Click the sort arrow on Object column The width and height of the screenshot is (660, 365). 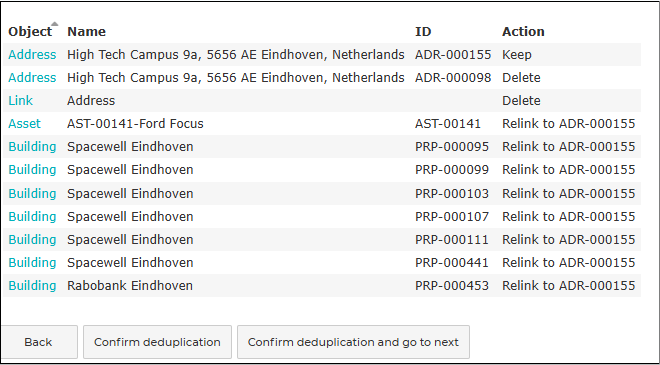point(54,24)
